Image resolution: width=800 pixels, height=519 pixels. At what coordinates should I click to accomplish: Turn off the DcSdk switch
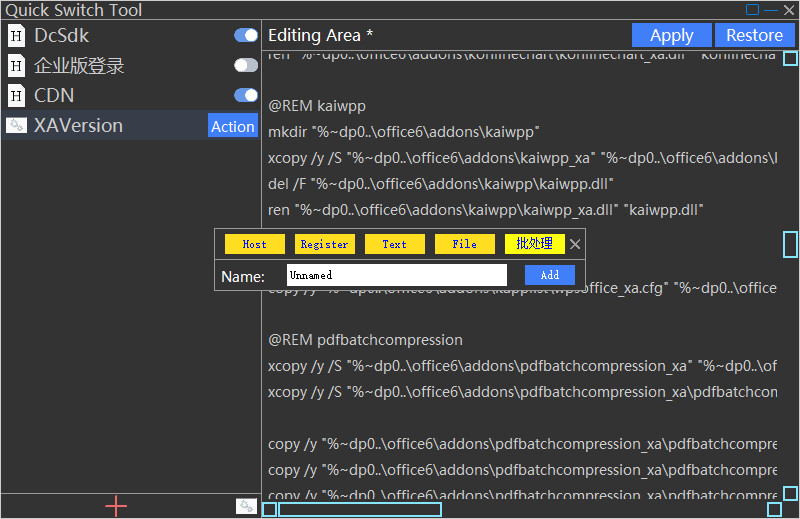coord(245,36)
